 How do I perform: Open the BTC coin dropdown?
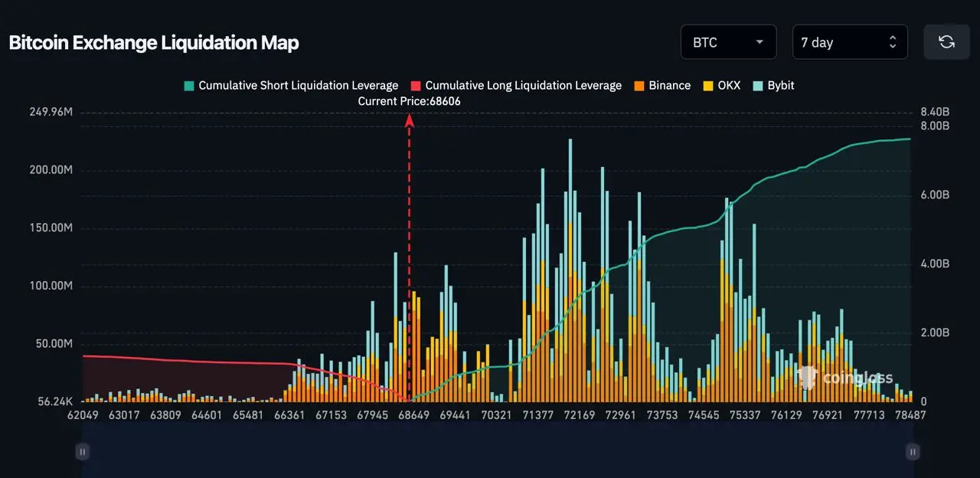tap(728, 42)
